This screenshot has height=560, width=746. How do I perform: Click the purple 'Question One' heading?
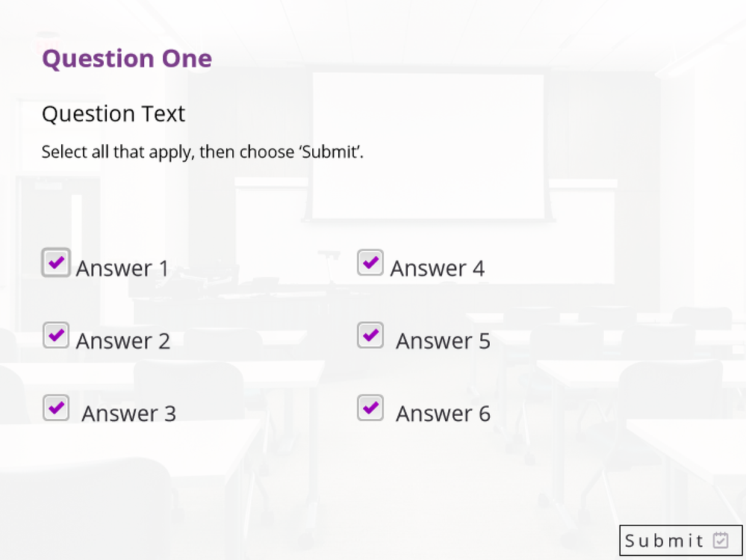pyautogui.click(x=127, y=58)
